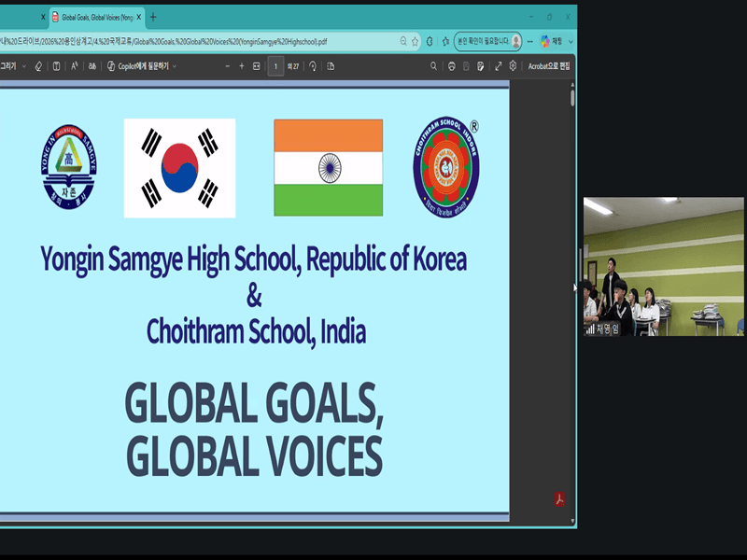The width and height of the screenshot is (747, 560).
Task: Click the participant video thumbnail
Action: point(663,267)
